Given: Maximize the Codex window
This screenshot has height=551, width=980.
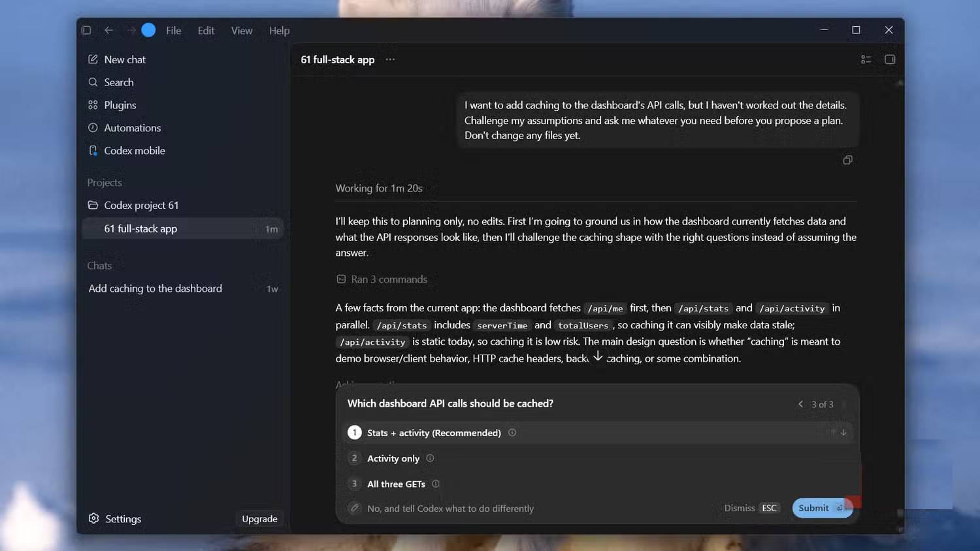Looking at the screenshot, I should (x=856, y=30).
